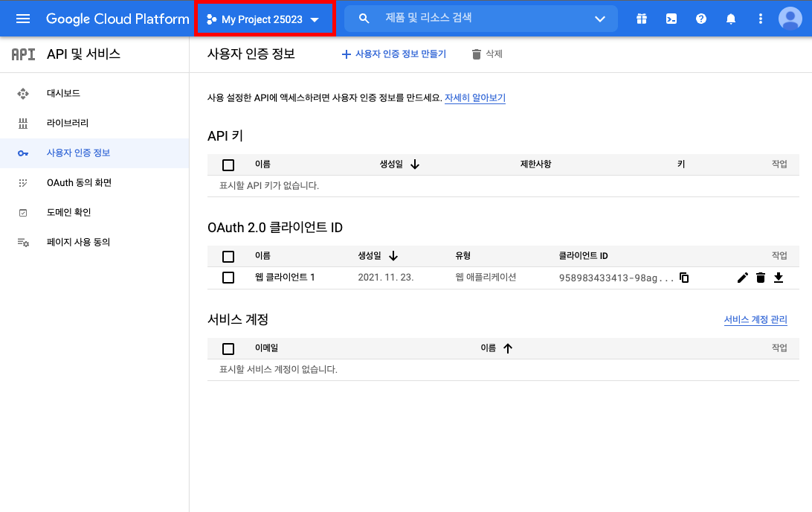Image resolution: width=812 pixels, height=512 pixels.
Task: Toggle select-all checkbox in 서비스 계정 table
Action: tap(228, 348)
